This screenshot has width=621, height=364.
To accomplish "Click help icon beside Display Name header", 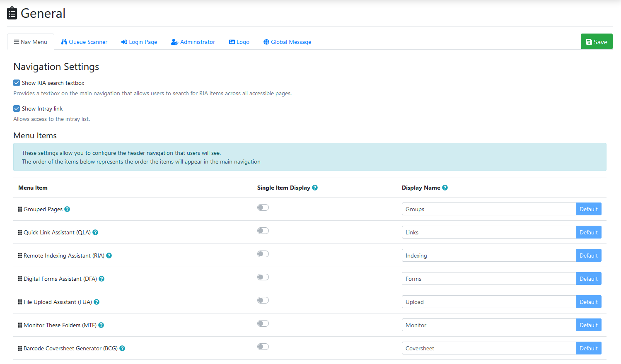I will [x=445, y=188].
